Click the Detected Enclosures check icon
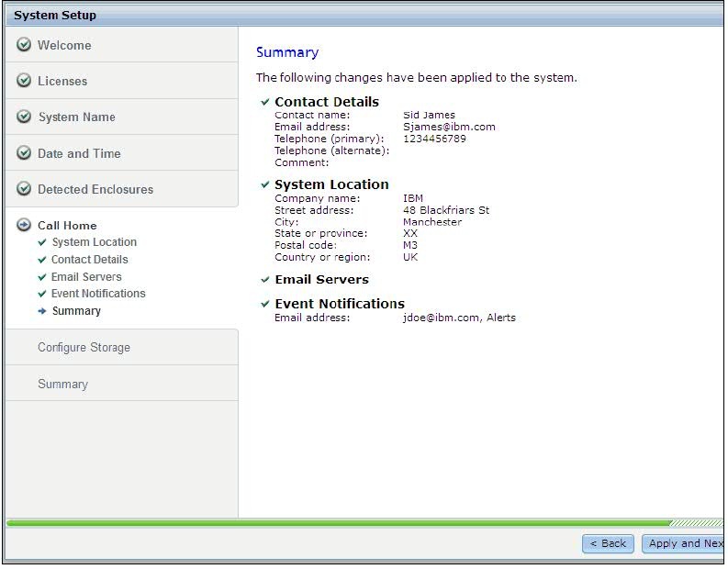Image resolution: width=728 pixels, height=569 pixels. (x=24, y=188)
